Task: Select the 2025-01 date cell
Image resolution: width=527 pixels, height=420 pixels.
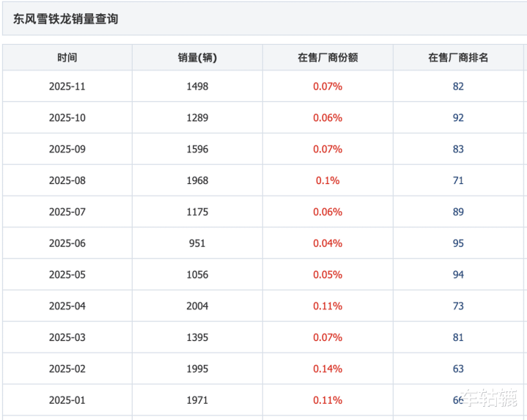Action: [67, 399]
